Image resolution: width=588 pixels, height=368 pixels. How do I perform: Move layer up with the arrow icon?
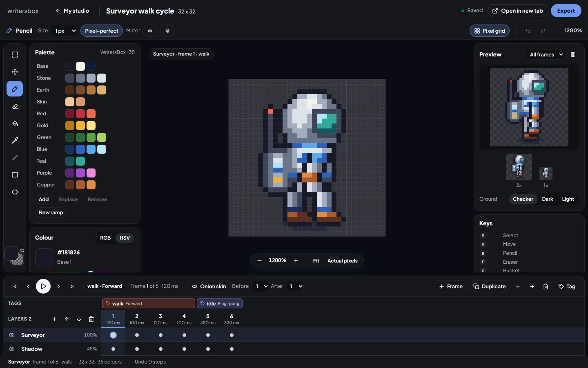click(67, 319)
